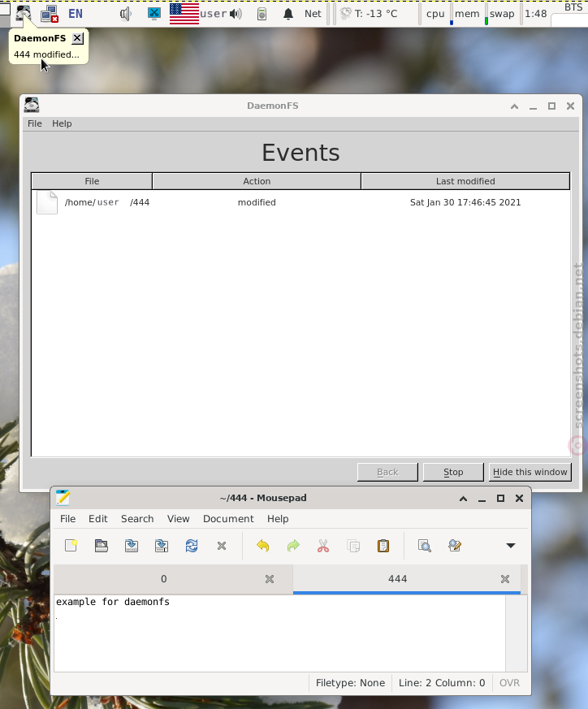Click the swap monitor in panel
Image resolution: width=588 pixels, height=709 pixels.
coord(502,14)
